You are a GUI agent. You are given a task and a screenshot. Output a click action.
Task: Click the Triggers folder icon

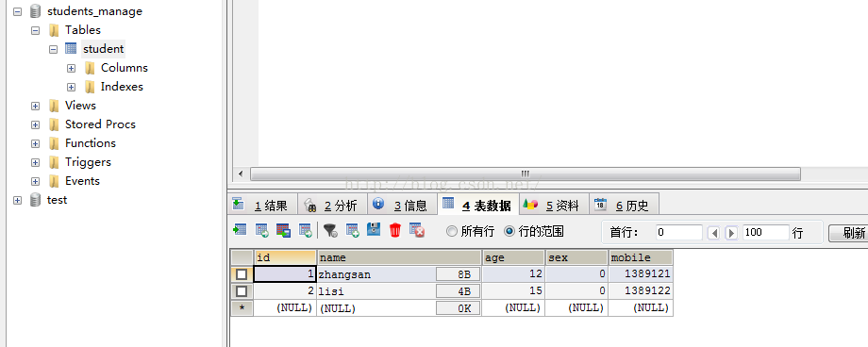pyautogui.click(x=54, y=162)
